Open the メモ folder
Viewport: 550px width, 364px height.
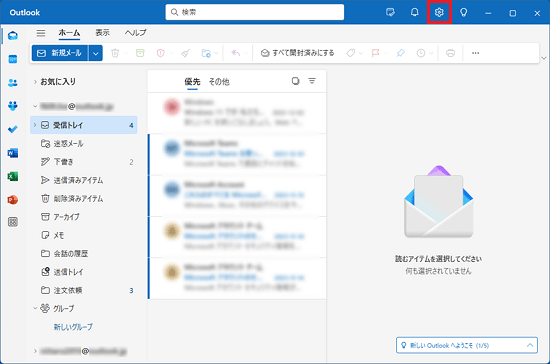tap(84, 235)
